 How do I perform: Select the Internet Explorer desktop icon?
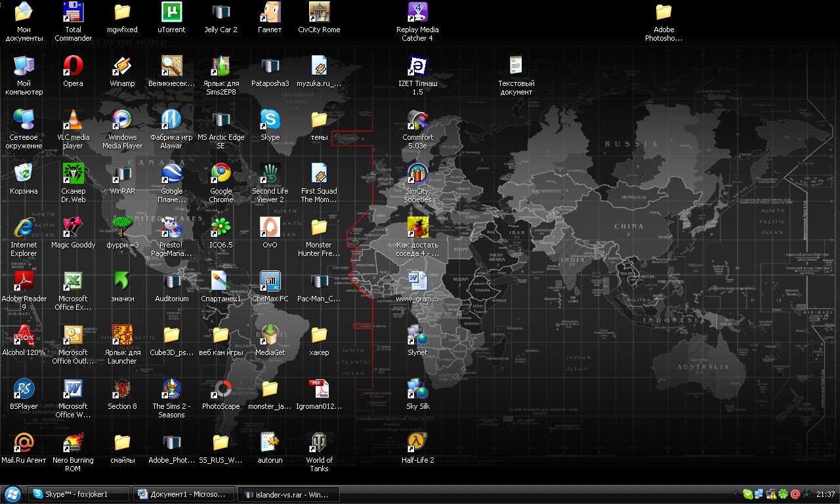pyautogui.click(x=24, y=228)
